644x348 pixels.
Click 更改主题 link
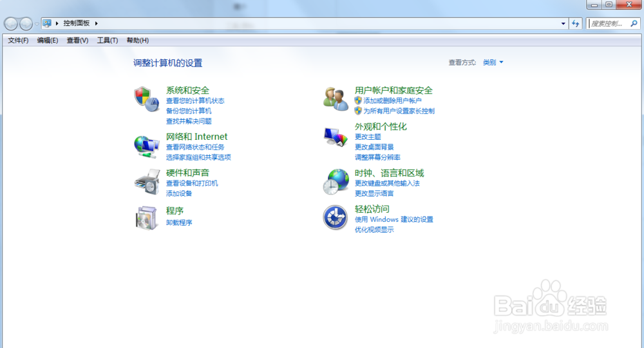pos(368,137)
